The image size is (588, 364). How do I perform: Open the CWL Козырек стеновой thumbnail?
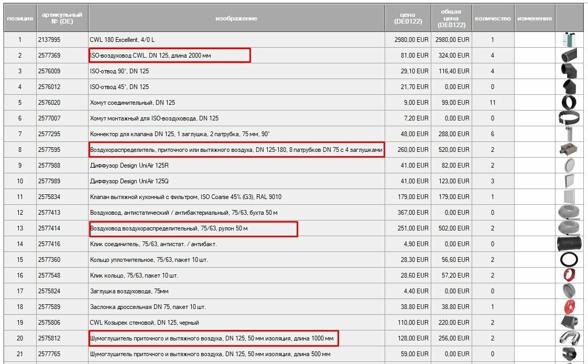[x=569, y=323]
